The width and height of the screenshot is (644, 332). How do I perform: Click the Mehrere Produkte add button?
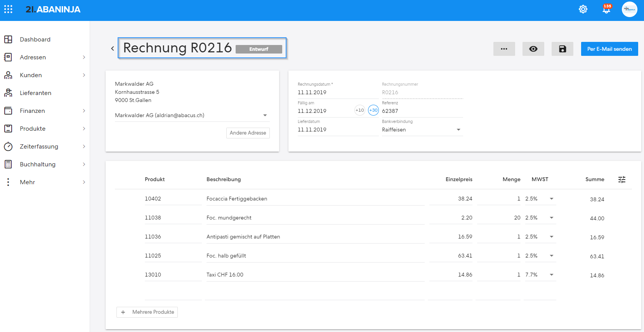pos(147,312)
